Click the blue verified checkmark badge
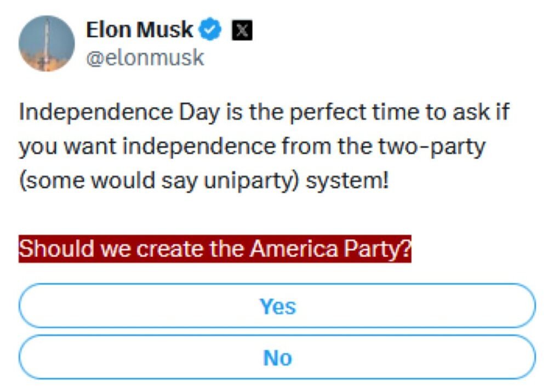Image resolution: width=548 pixels, height=392 pixels. pos(210,30)
